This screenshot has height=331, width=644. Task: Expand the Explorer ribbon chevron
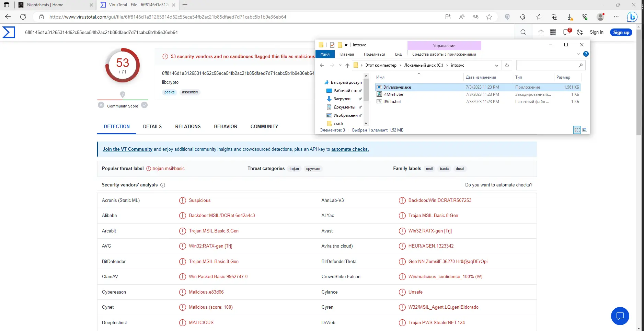578,54
